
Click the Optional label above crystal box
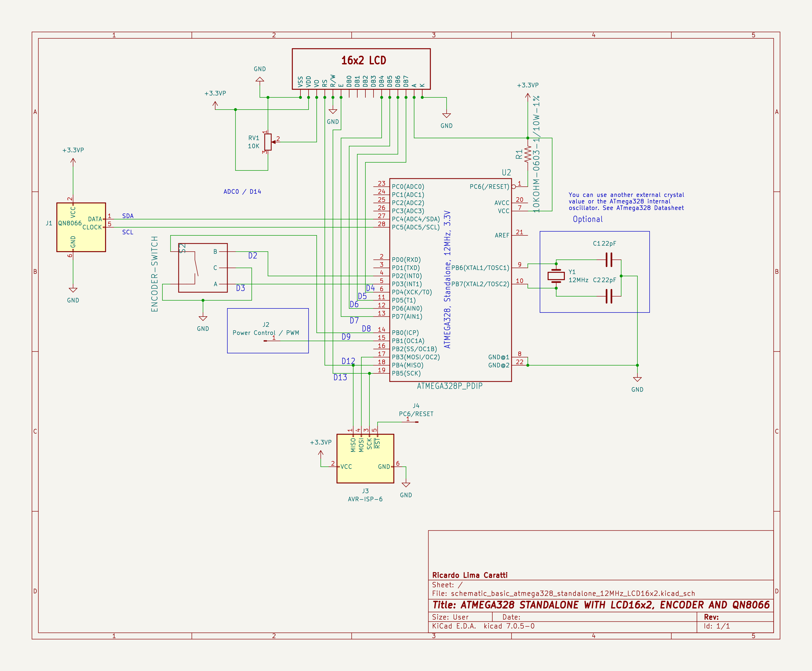(588, 219)
